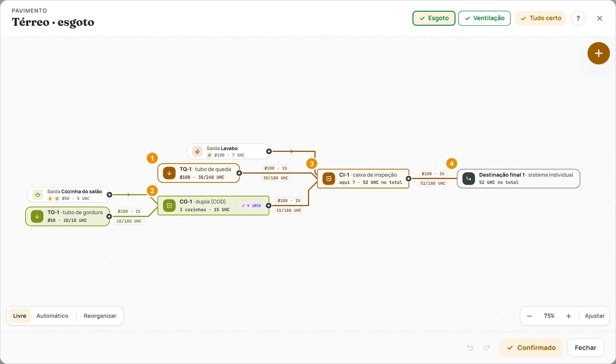Viewport: 616px width, 364px height.
Task: Click the Saída Cozinha do salão output port
Action: (x=110, y=195)
